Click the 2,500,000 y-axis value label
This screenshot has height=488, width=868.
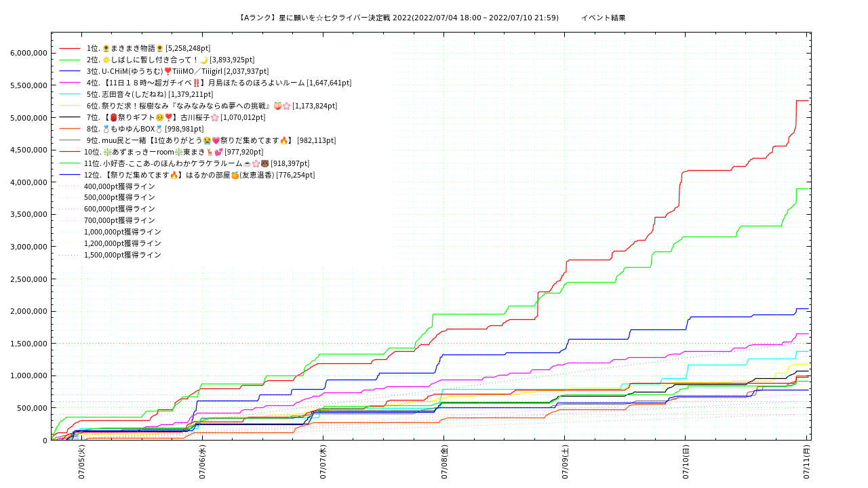point(24,279)
